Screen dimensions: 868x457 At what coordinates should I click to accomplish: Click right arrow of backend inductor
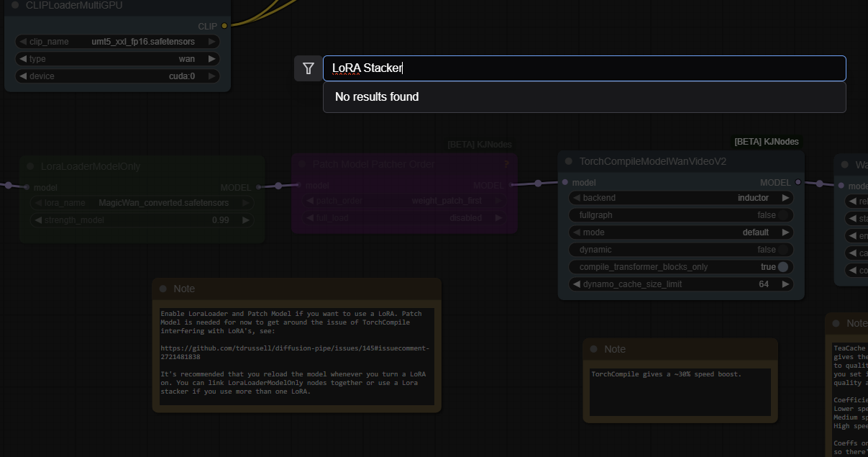click(785, 198)
